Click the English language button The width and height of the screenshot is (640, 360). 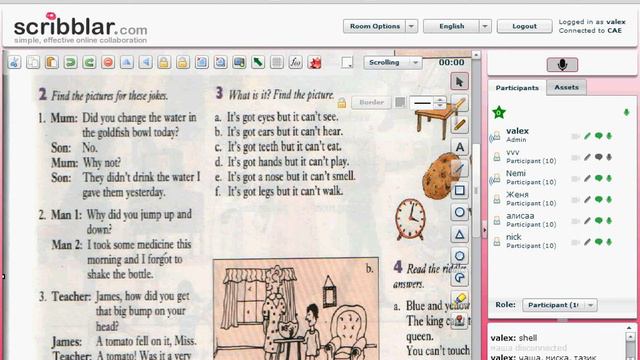pyautogui.click(x=451, y=27)
